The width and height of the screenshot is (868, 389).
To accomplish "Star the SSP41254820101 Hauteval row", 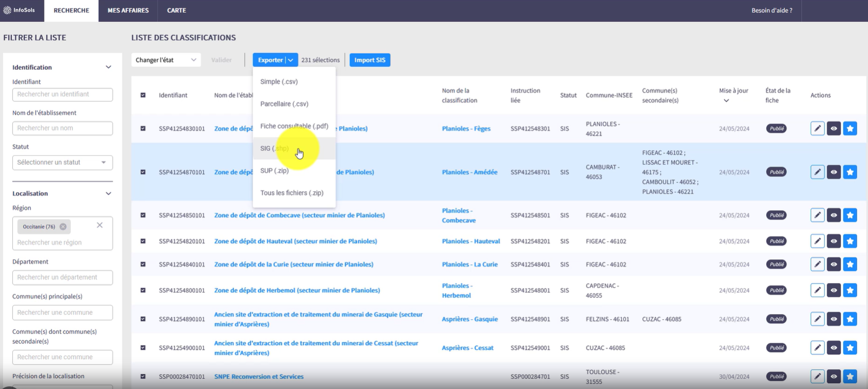I will pos(850,241).
